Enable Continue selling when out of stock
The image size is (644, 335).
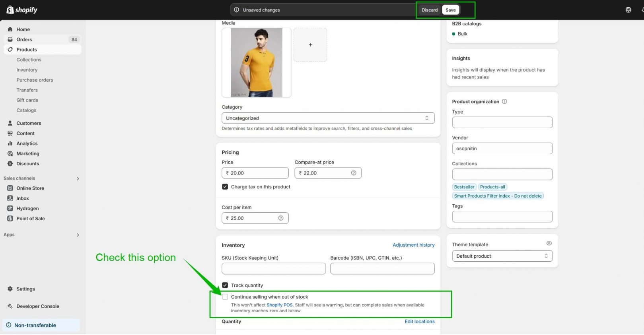click(x=225, y=297)
